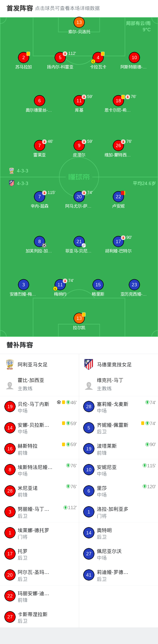This screenshot has height=644, width=158.
Task: Open 加芙列拉 number 8 blue icon
Action: pos(40,241)
